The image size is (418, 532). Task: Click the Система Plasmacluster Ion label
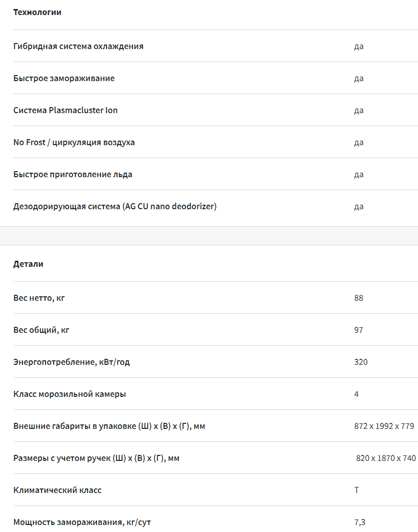pos(65,111)
